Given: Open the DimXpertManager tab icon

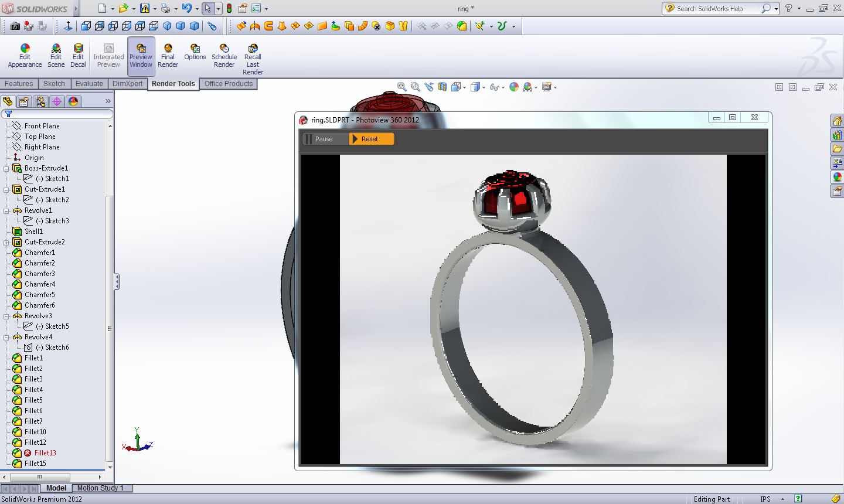Looking at the screenshot, I should [x=57, y=101].
